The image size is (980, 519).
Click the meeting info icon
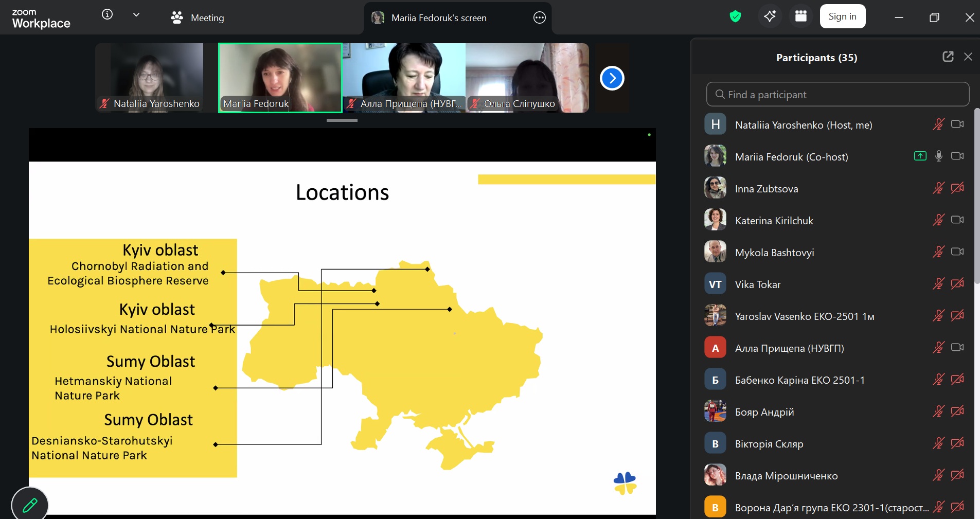[x=107, y=14]
